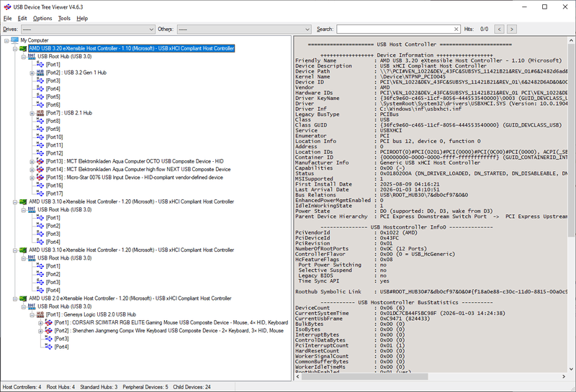The height and width of the screenshot is (392, 576).
Task: Expand Port2 USB 3.2 Gen 1 Hub
Action: (x=32, y=73)
